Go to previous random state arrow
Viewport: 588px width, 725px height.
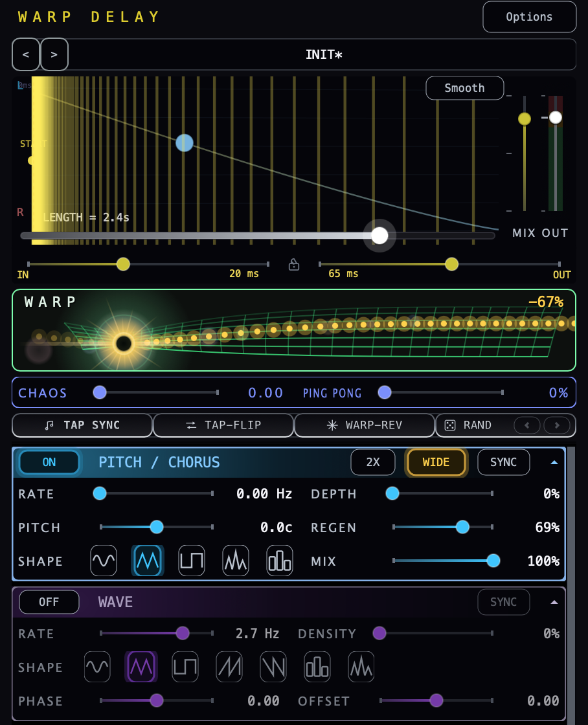click(x=527, y=425)
